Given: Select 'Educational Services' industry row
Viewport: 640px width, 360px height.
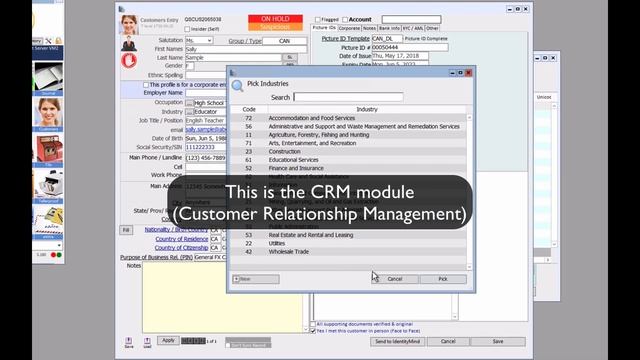Looking at the screenshot, I should [348, 160].
